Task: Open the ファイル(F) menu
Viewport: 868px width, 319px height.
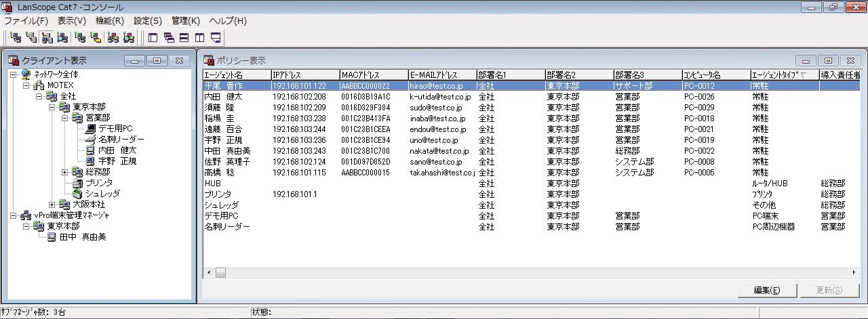Action: (26, 21)
